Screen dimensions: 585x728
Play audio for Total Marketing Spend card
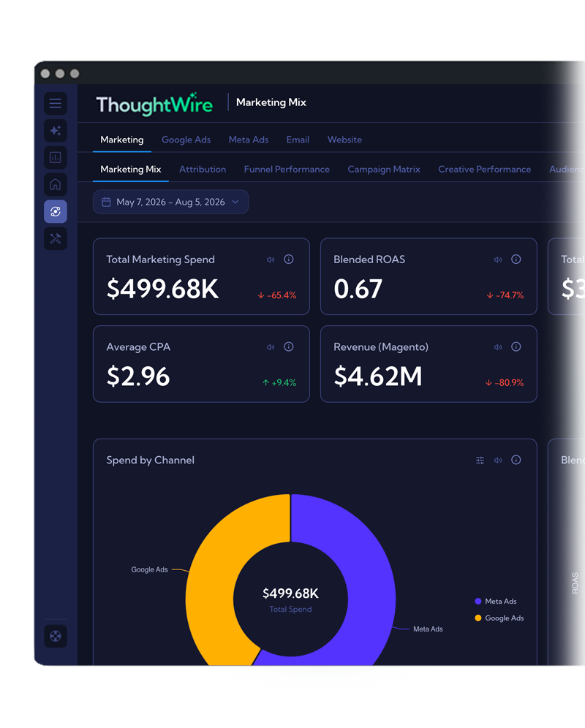[271, 259]
